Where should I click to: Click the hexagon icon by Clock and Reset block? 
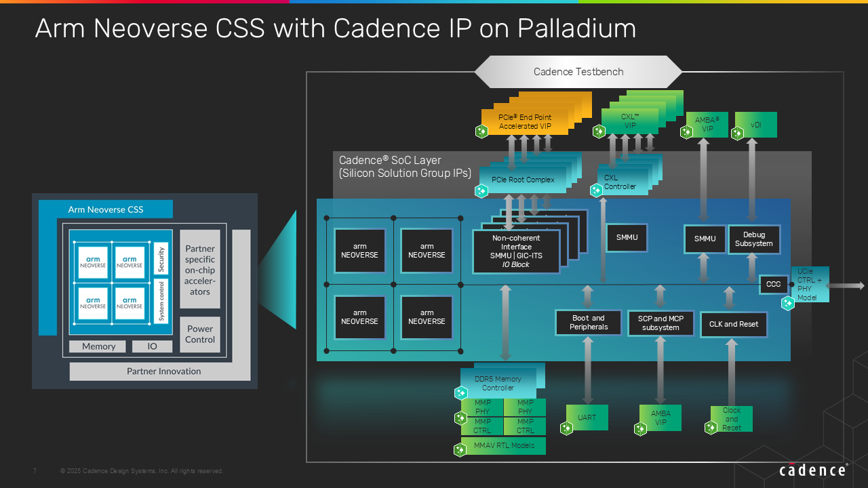click(x=711, y=428)
